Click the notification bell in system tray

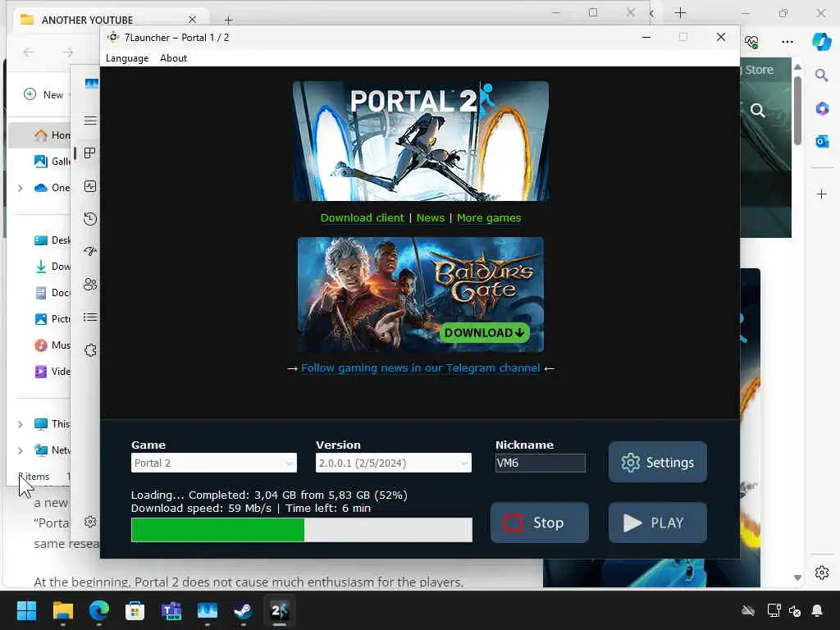[x=817, y=610]
